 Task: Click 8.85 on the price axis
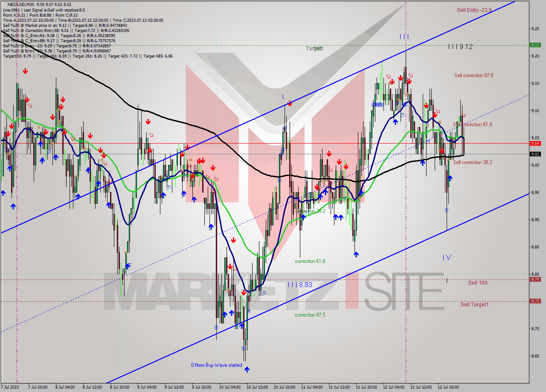point(536,247)
